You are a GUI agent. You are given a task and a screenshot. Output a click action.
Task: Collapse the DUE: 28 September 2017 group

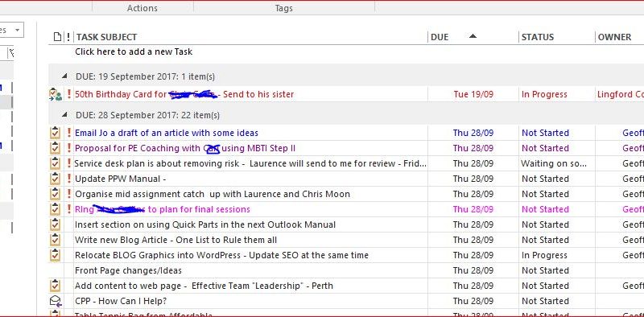click(64, 114)
